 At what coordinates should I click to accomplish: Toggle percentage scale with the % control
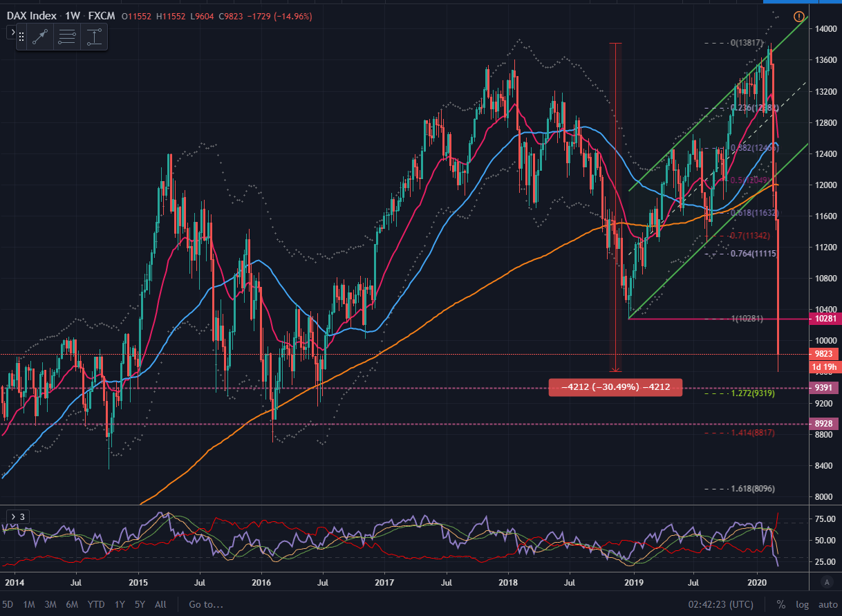tap(781, 604)
